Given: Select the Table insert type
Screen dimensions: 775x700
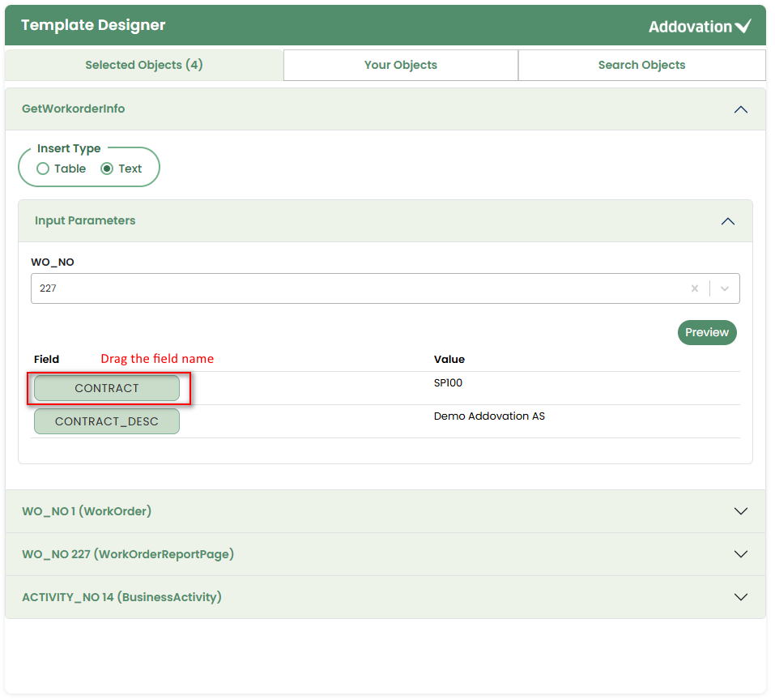Looking at the screenshot, I should [43, 169].
